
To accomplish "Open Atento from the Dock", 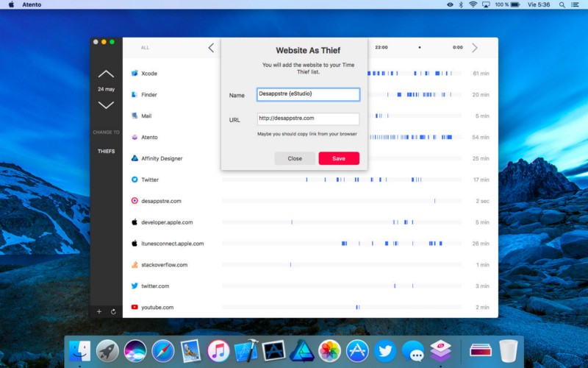I will click(x=440, y=351).
